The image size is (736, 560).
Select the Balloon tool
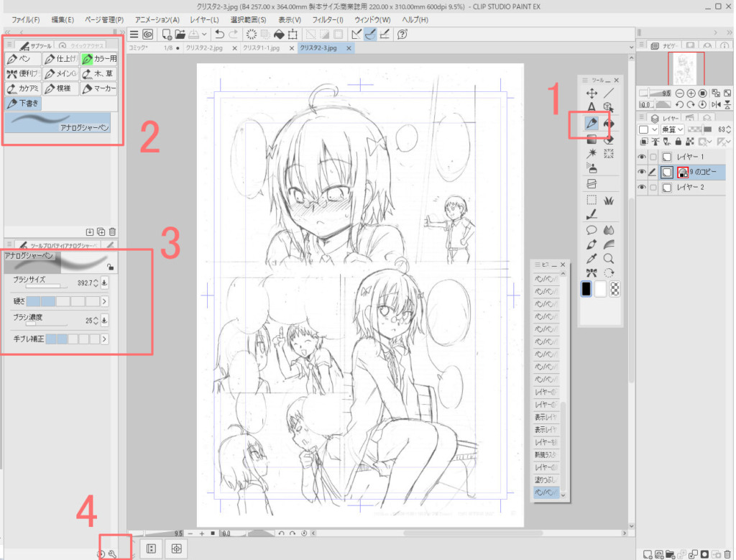coord(592,230)
